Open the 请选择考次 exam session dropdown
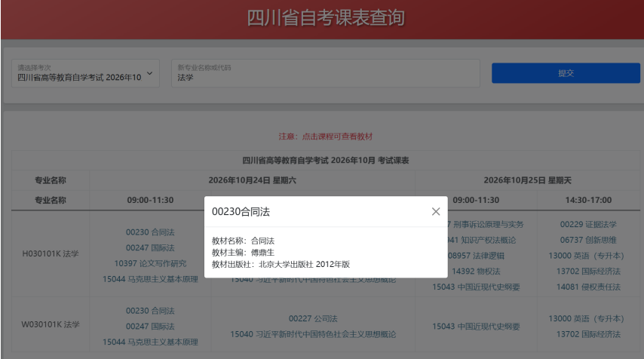The height and width of the screenshot is (359, 644). pos(85,73)
